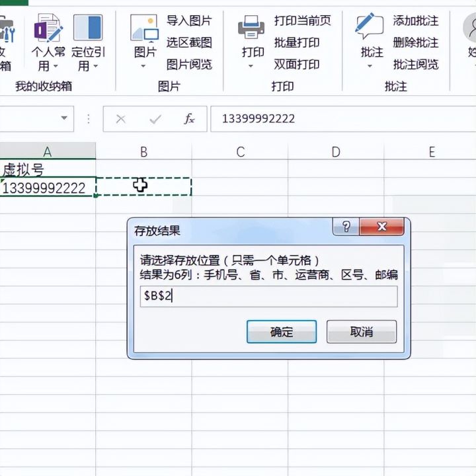The image size is (476, 476).
Task: Click cell containing 虚拟号
Action: pos(48,169)
